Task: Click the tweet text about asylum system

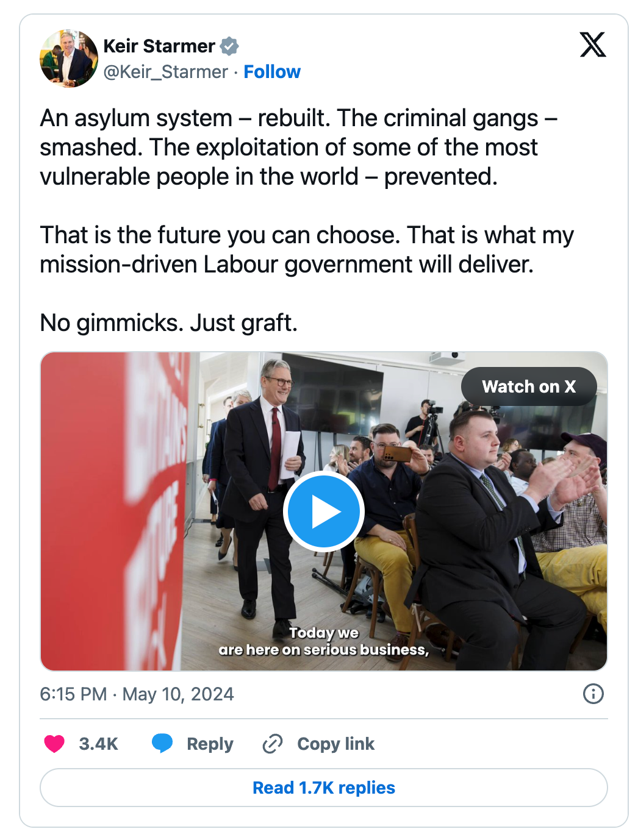Action: point(299,147)
